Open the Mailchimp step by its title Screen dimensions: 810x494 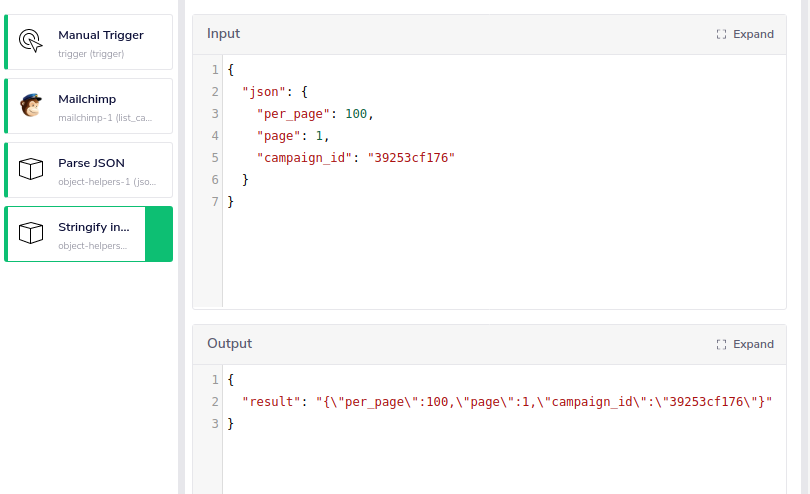click(x=87, y=99)
